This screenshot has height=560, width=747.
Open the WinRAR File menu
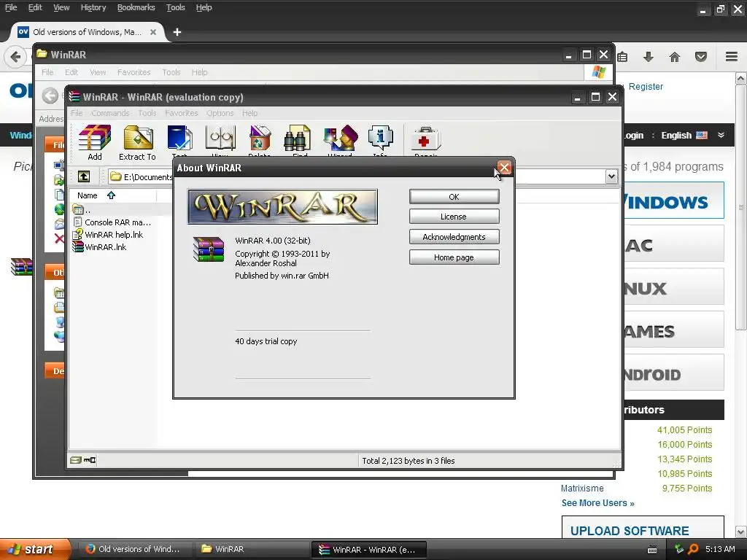pyautogui.click(x=77, y=113)
